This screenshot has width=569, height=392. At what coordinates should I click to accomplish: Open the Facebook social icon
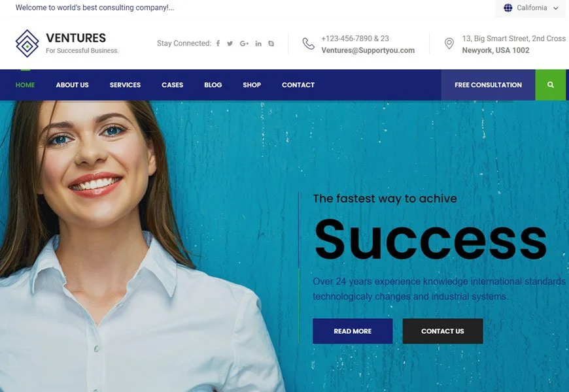[218, 44]
